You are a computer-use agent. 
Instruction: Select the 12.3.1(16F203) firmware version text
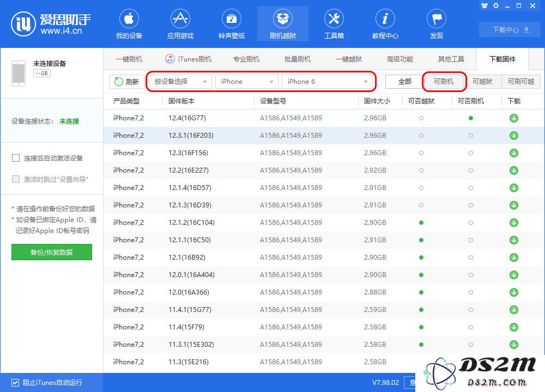point(191,136)
